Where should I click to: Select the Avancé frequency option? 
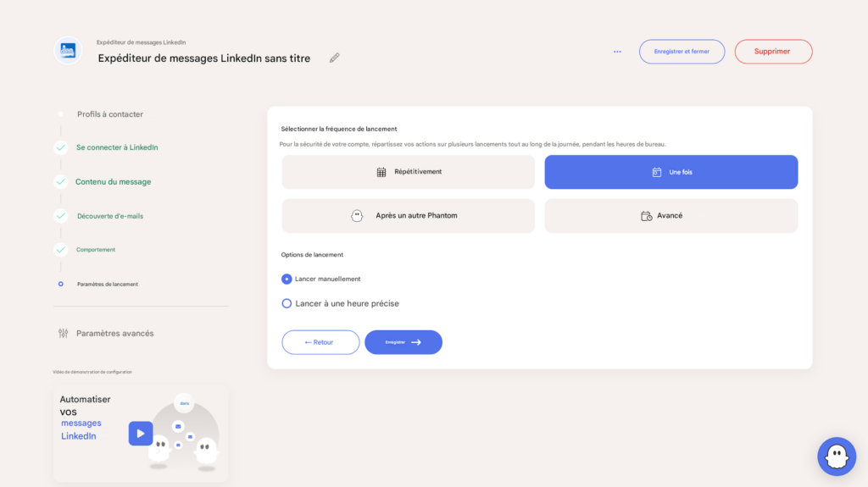pos(670,216)
